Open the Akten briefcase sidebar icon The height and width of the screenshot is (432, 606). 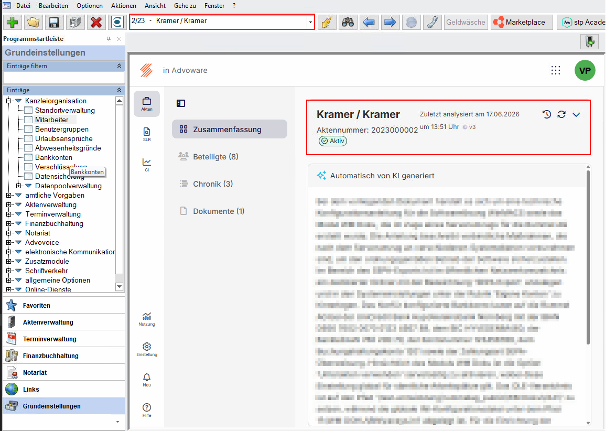click(147, 104)
